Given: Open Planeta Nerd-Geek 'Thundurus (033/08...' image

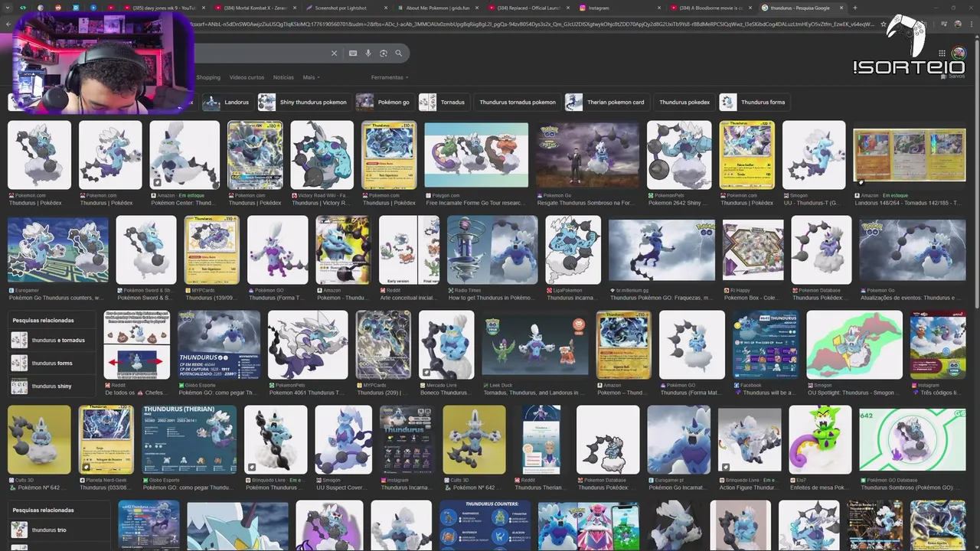Looking at the screenshot, I should point(106,439).
